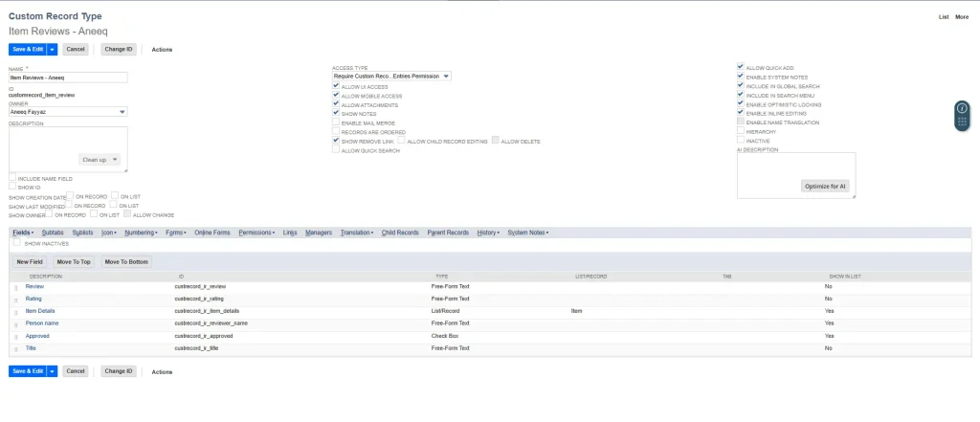The height and width of the screenshot is (422, 980).
Task: Grab the drag handle of Approved row
Action: pyautogui.click(x=16, y=336)
